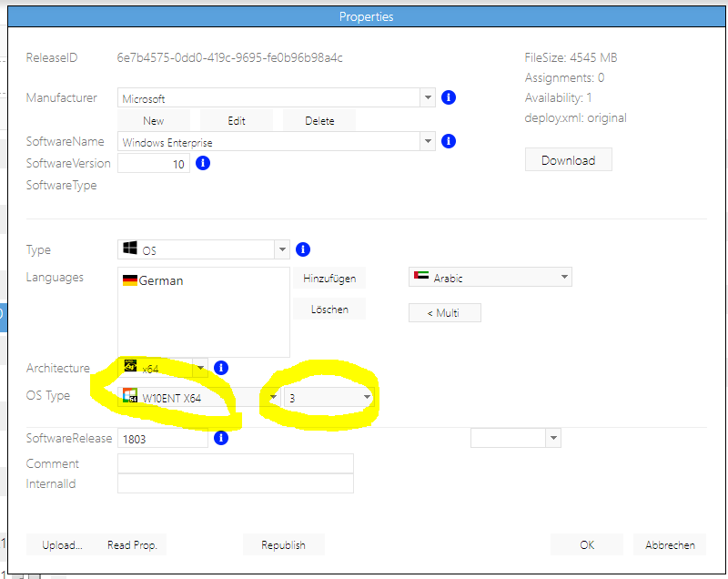728x579 pixels.
Task: Click the Hinzufügen button
Action: point(329,279)
